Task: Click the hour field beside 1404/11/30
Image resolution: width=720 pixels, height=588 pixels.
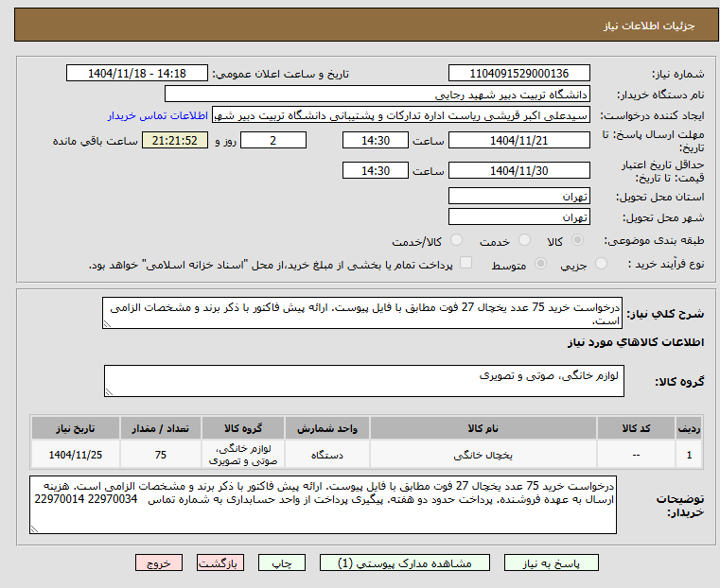Action: click(376, 170)
